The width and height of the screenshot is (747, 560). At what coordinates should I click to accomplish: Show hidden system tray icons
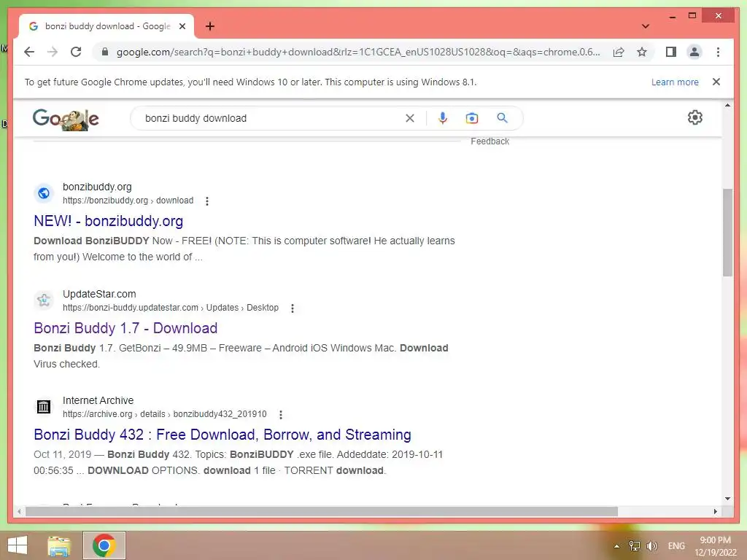click(x=617, y=546)
